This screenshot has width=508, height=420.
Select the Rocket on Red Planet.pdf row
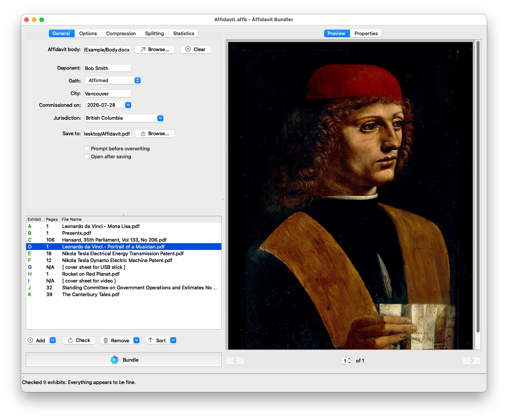[124, 274]
